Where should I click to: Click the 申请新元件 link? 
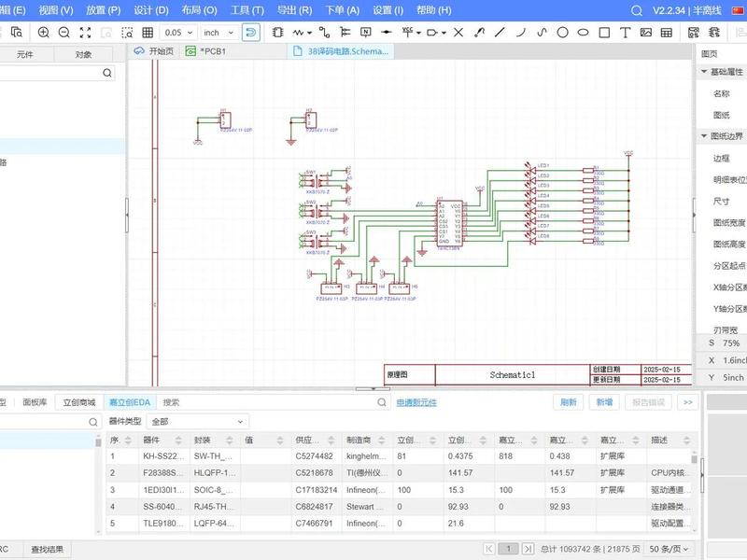point(416,402)
